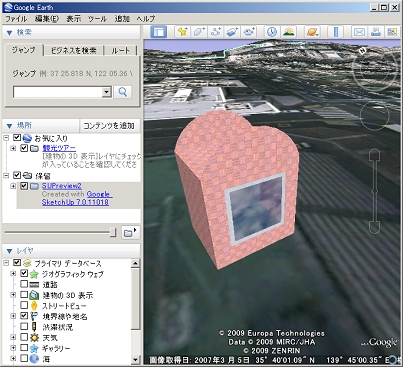Expand the 観光ツアー tree node
403x367 pixels.
13,148
